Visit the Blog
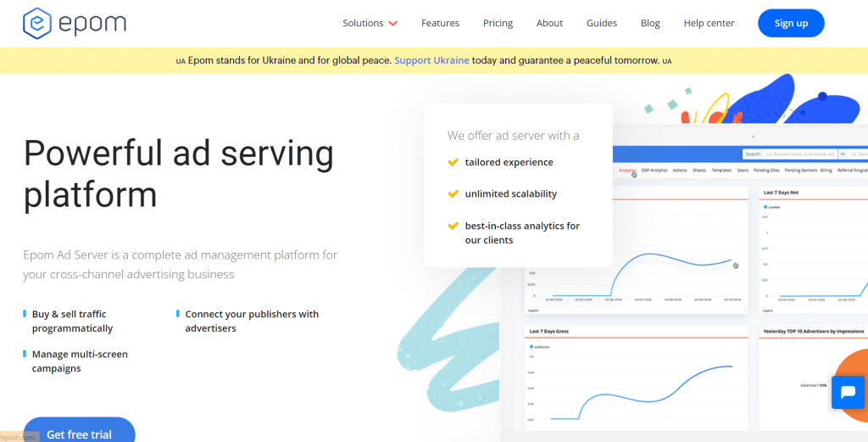The height and width of the screenshot is (442, 868). click(x=650, y=23)
